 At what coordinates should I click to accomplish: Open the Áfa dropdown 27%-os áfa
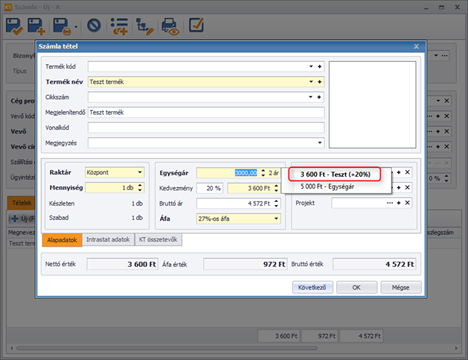click(x=238, y=219)
